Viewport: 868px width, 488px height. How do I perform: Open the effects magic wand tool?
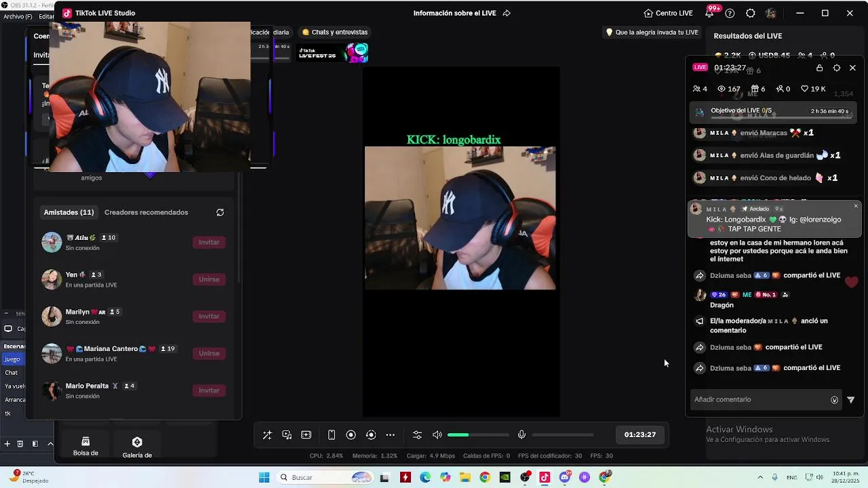tap(267, 435)
